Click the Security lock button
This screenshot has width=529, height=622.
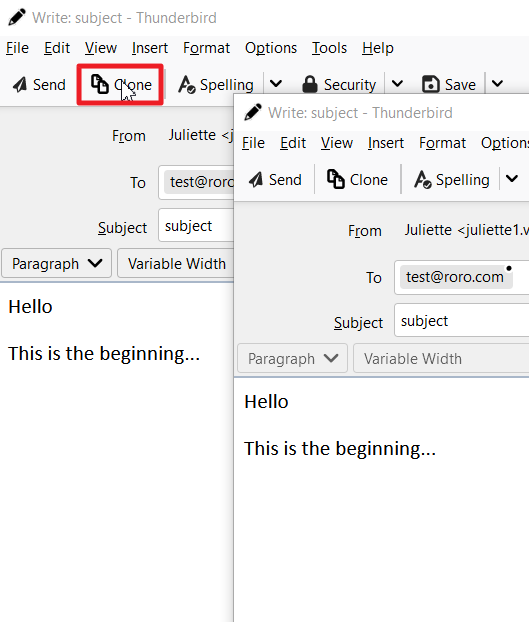click(x=339, y=84)
